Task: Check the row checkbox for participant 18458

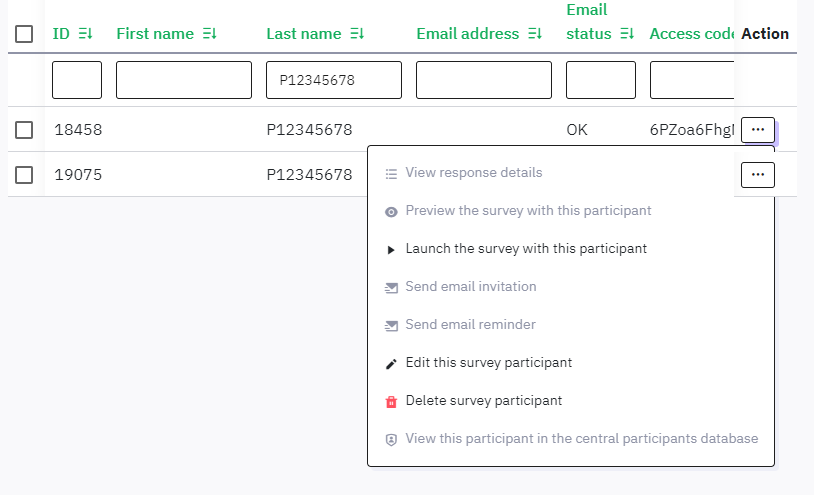Action: [25, 129]
